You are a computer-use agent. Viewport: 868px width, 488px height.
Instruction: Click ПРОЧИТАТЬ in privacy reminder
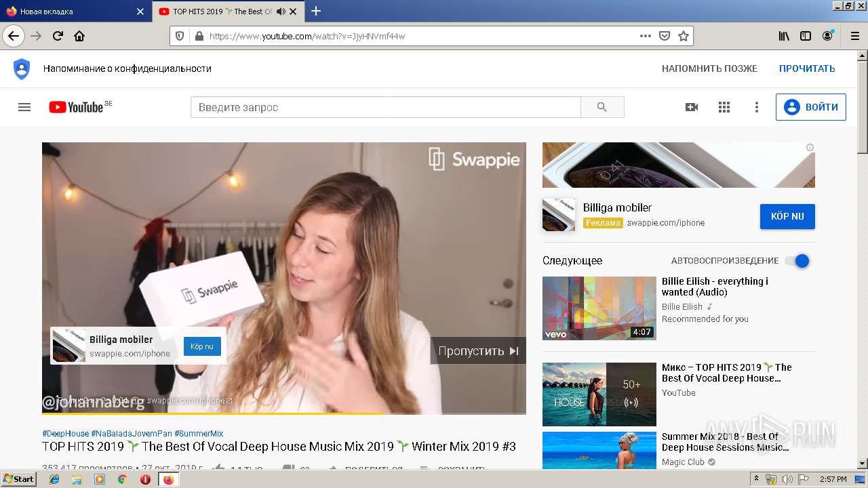point(807,68)
